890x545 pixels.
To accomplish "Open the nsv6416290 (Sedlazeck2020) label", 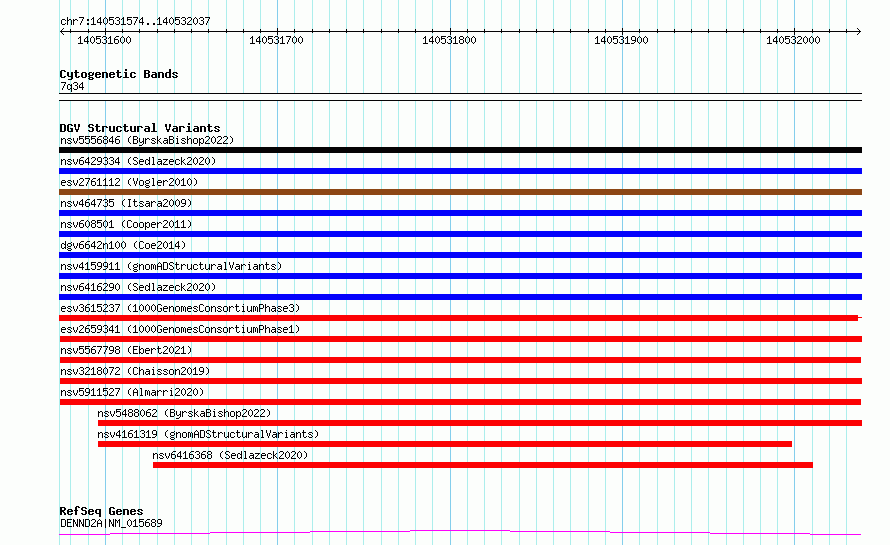I will 138,287.
